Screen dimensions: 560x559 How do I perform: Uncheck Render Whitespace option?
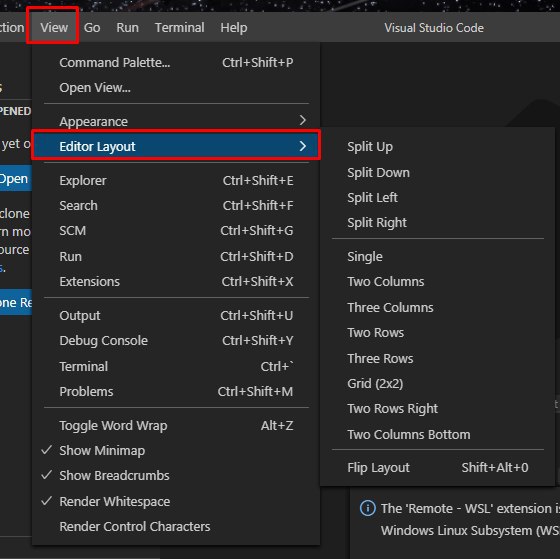click(176, 501)
